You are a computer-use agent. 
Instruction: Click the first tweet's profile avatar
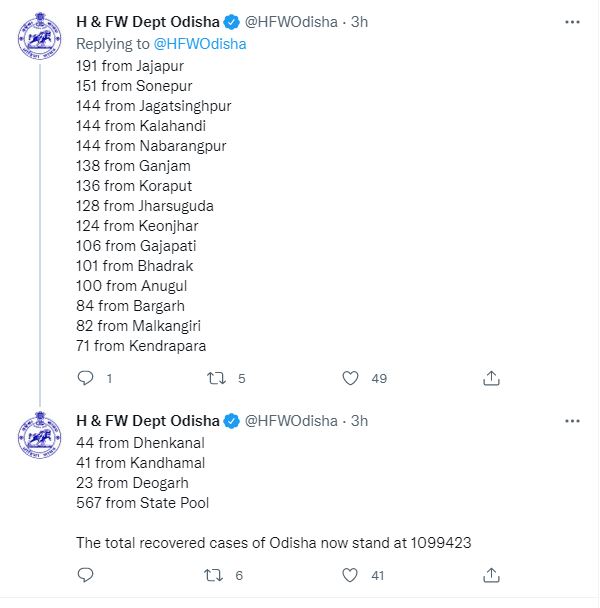tap(40, 40)
